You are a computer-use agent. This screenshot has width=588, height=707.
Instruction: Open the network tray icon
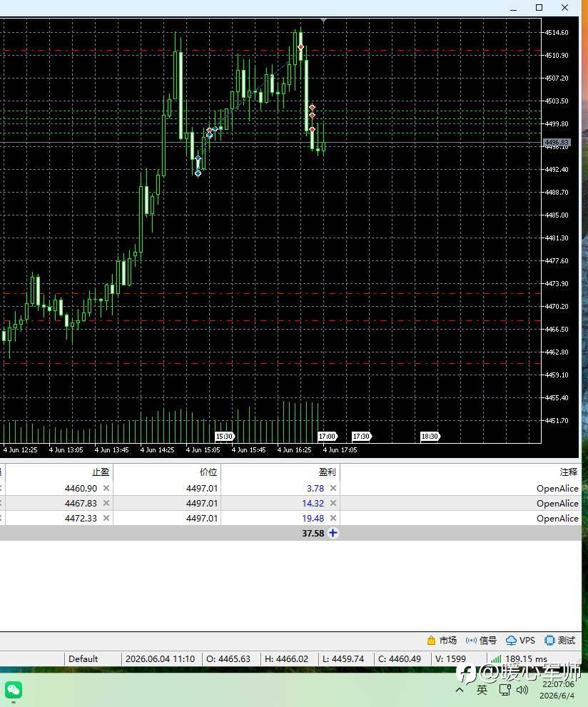pyautogui.click(x=505, y=689)
